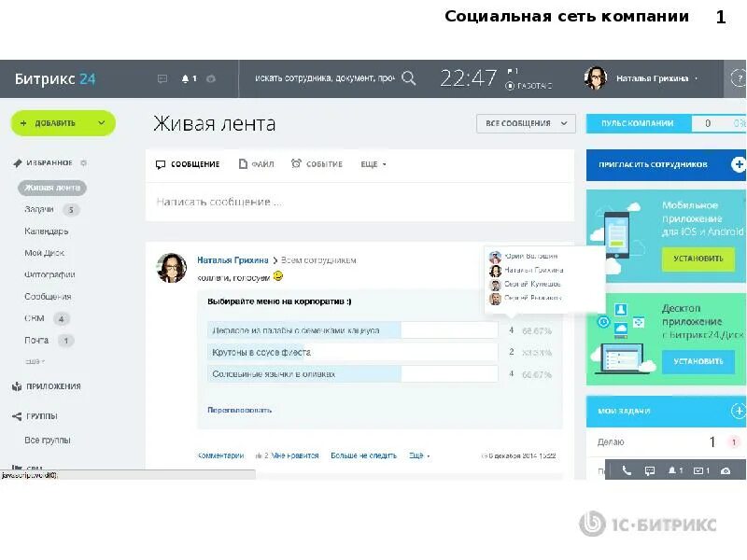Viewport: 747px width, 560px height.
Task: Open Живая лента in sidebar
Action: [52, 188]
